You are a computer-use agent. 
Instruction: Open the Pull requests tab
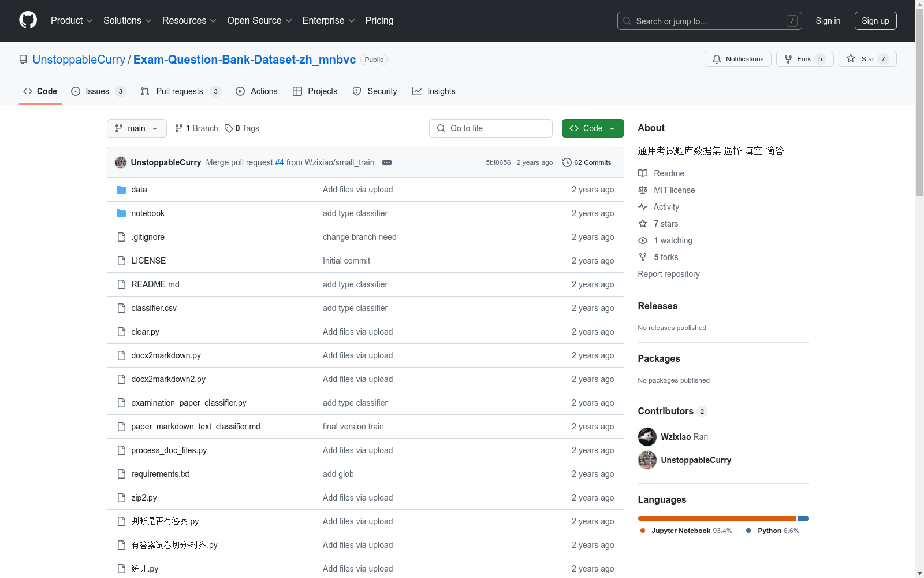[181, 91]
